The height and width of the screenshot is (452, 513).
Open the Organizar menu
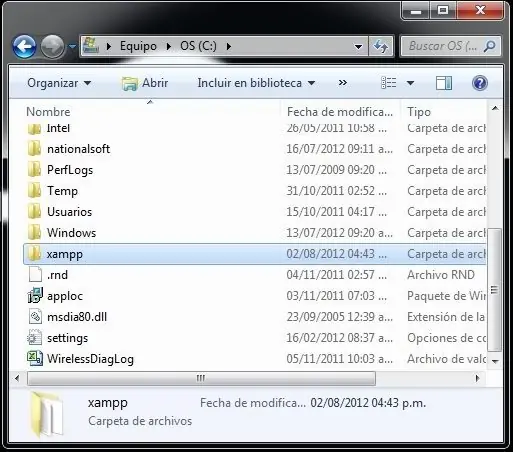pos(59,83)
